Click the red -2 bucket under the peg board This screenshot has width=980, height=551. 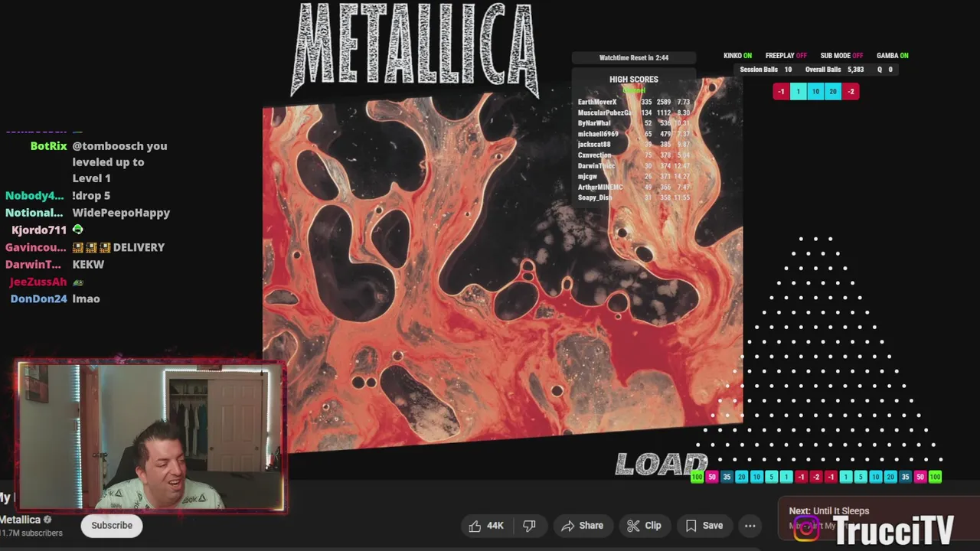816,477
